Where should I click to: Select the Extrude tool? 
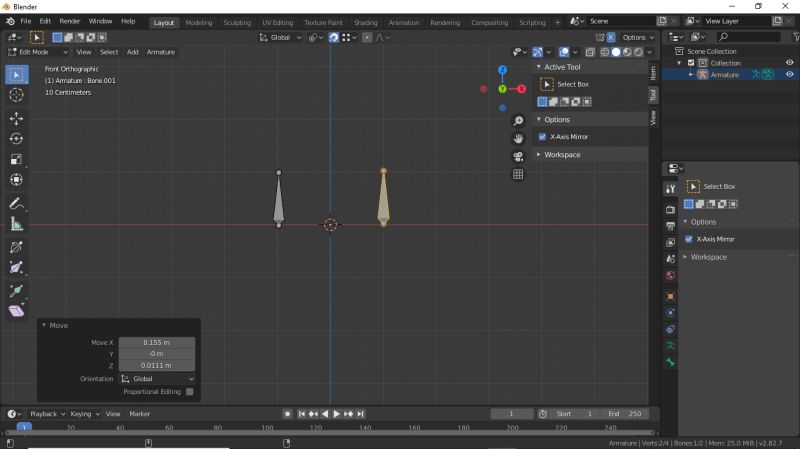point(16,291)
